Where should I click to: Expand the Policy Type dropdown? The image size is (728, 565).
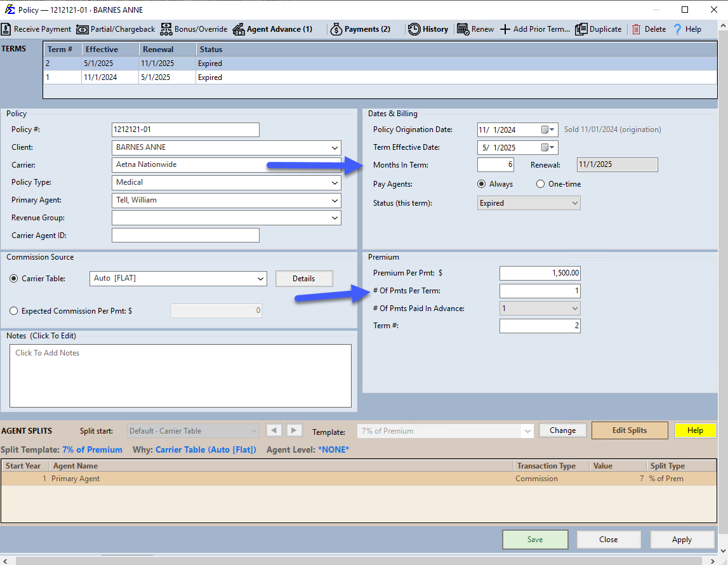pyautogui.click(x=334, y=183)
